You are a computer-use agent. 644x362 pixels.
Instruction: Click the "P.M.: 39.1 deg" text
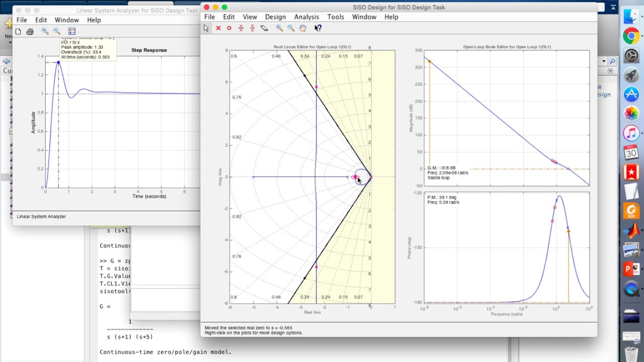click(x=443, y=198)
